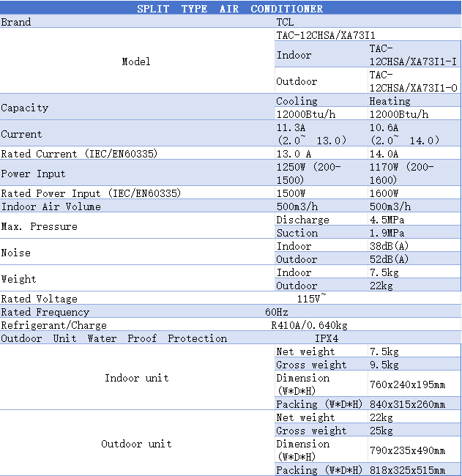Select the TAC-12CHSA/XA73I1-O outdoor model cell
The image size is (462, 476).
click(x=414, y=81)
